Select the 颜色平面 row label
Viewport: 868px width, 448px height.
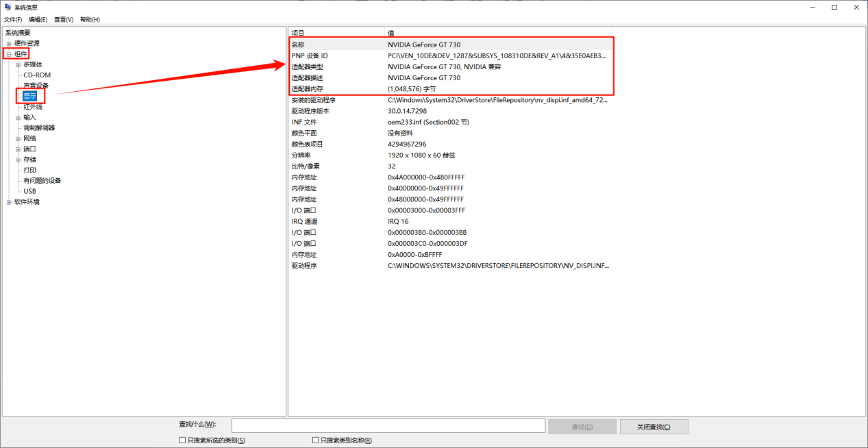[x=304, y=133]
